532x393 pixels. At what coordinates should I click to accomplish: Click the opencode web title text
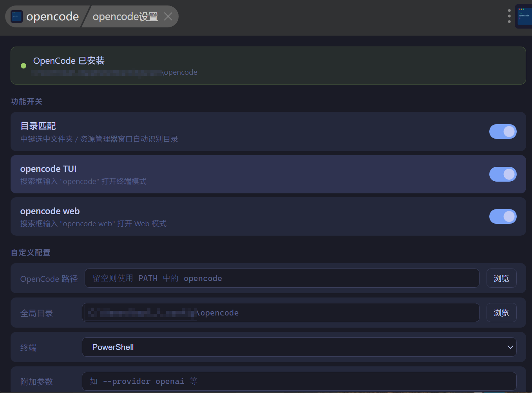[50, 211]
